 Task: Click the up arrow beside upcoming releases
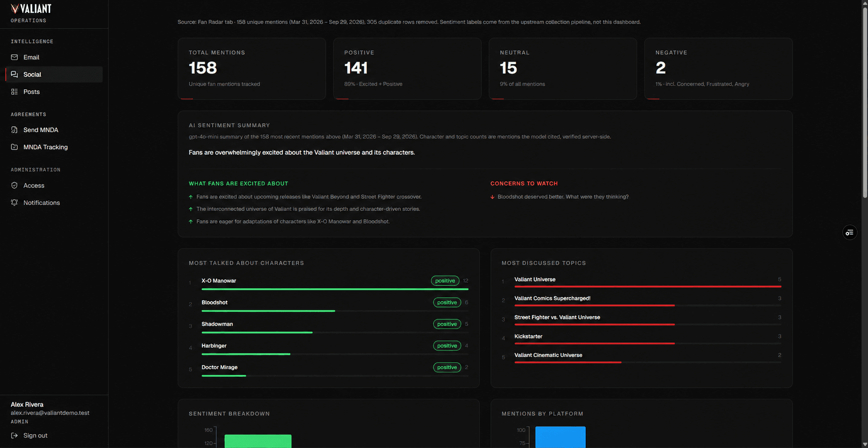191,197
